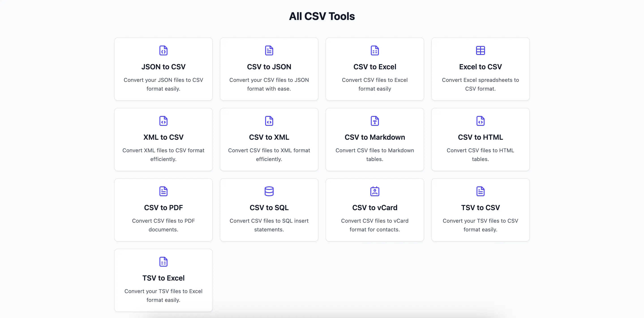This screenshot has height=318, width=644.
Task: Open the JSON to CSV tool title
Action: (x=163, y=67)
